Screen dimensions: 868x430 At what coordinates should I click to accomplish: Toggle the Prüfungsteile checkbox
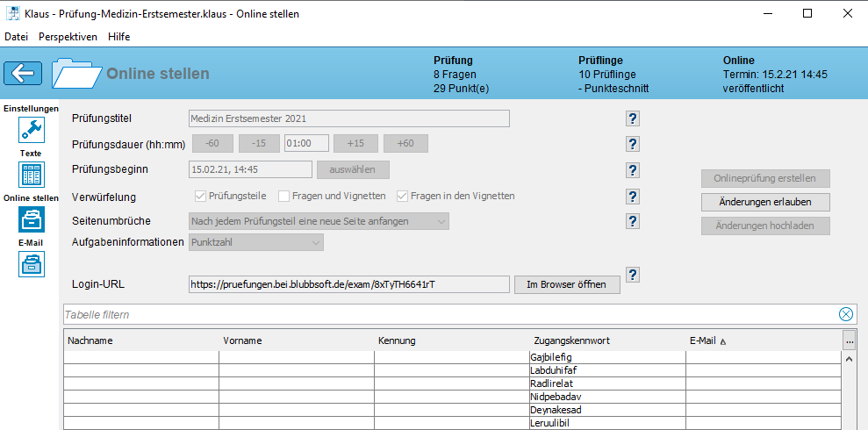click(x=199, y=197)
